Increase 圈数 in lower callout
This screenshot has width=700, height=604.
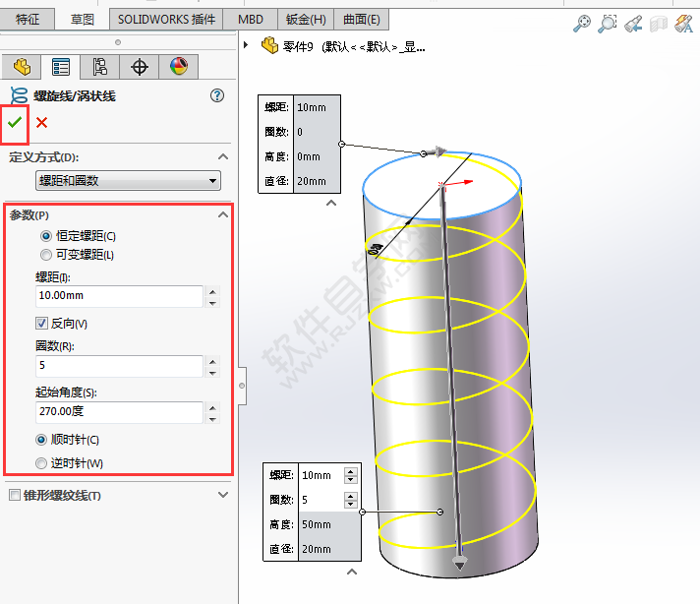[x=351, y=496]
